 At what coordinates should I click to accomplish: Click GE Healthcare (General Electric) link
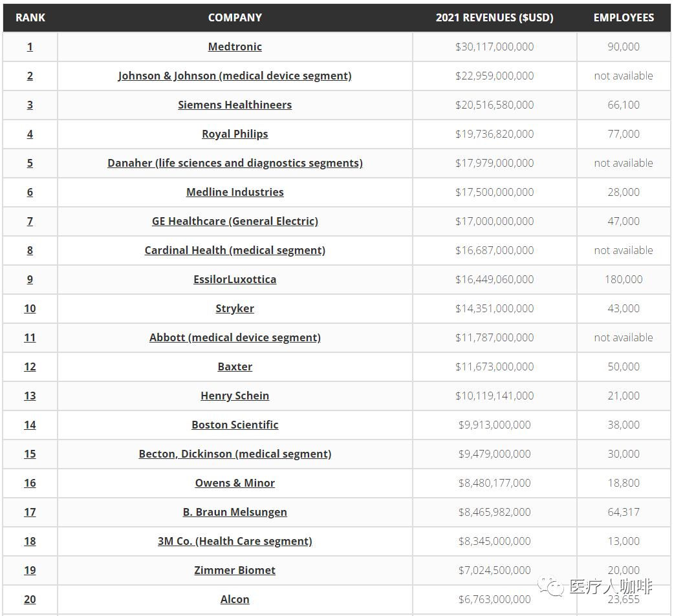pyautogui.click(x=235, y=221)
